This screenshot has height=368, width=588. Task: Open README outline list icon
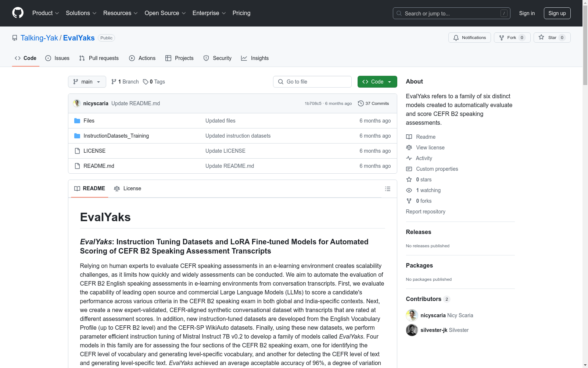tap(388, 189)
